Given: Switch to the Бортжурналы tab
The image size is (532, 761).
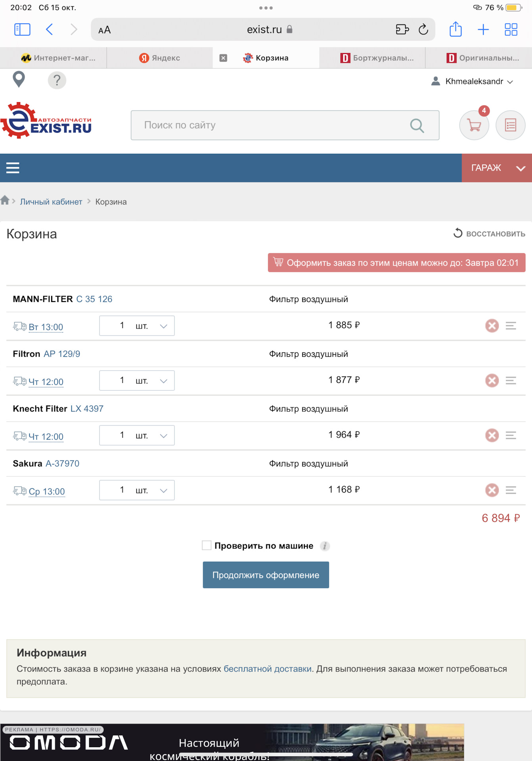Looking at the screenshot, I should [x=377, y=58].
